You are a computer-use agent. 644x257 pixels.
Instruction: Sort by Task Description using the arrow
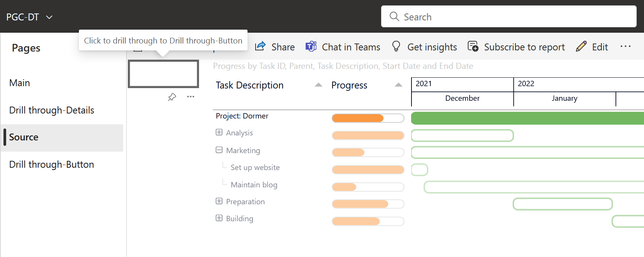point(318,85)
